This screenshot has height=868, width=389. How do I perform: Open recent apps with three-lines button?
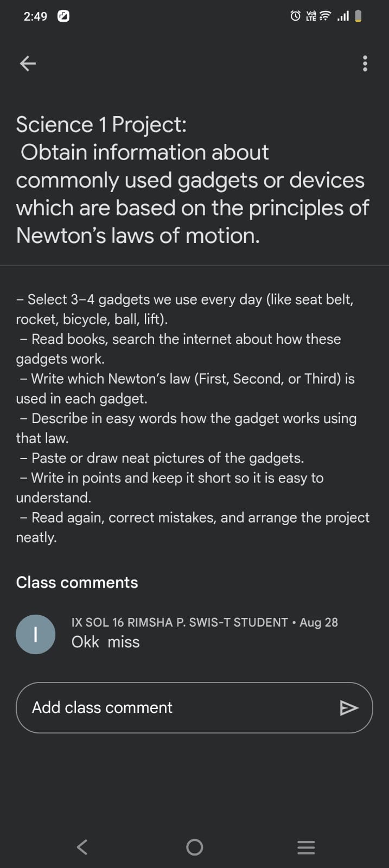306,847
